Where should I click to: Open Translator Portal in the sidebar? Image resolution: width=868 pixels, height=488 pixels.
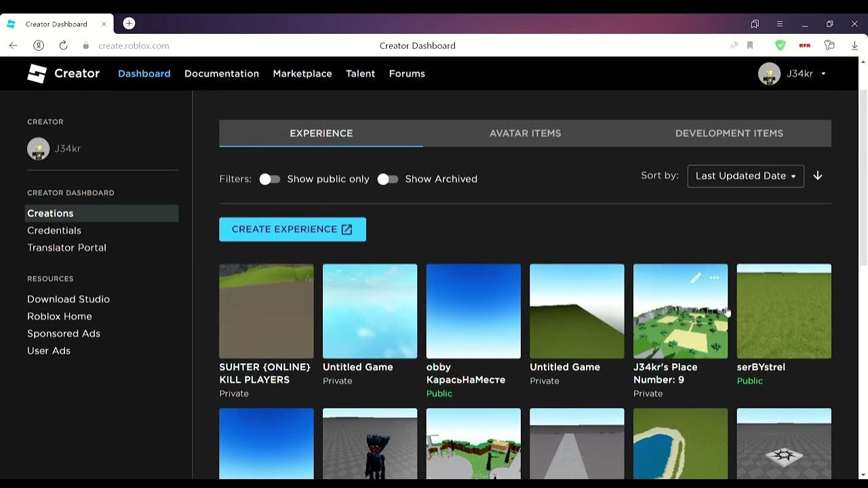(x=66, y=247)
